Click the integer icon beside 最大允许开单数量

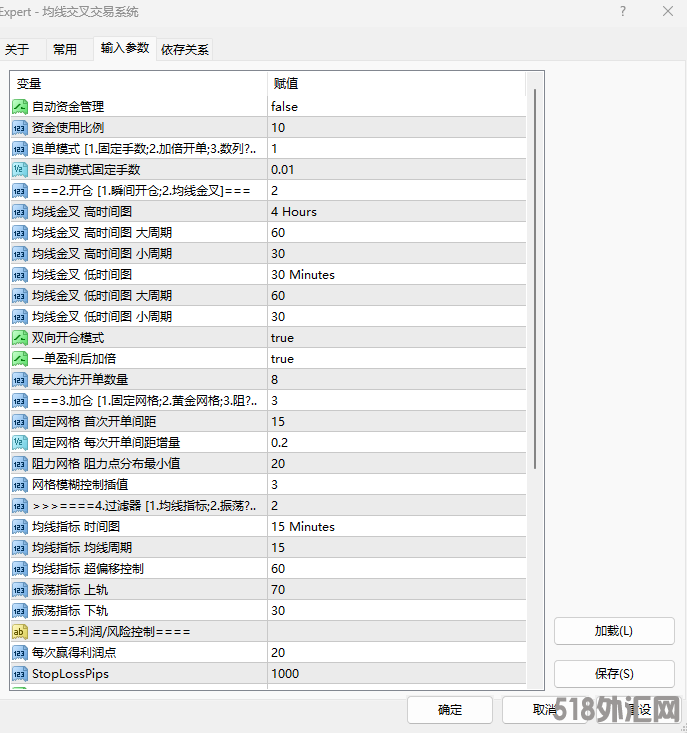(x=19, y=379)
